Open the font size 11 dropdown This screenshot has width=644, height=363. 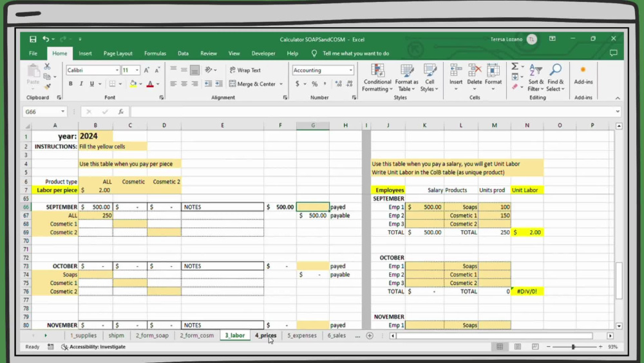(x=137, y=70)
